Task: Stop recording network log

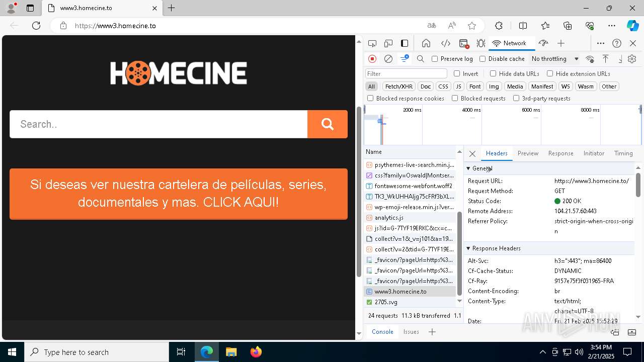Action: pos(372,59)
